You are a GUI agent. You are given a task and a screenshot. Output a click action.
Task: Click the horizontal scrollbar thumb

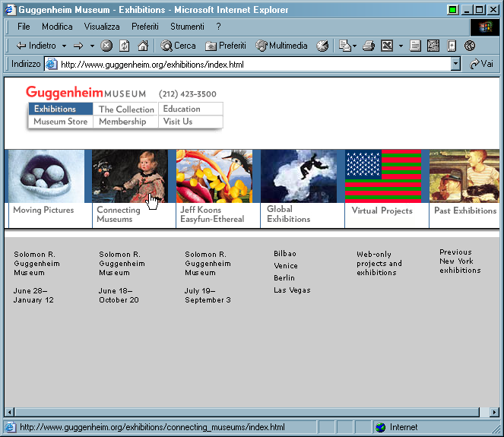point(247,412)
